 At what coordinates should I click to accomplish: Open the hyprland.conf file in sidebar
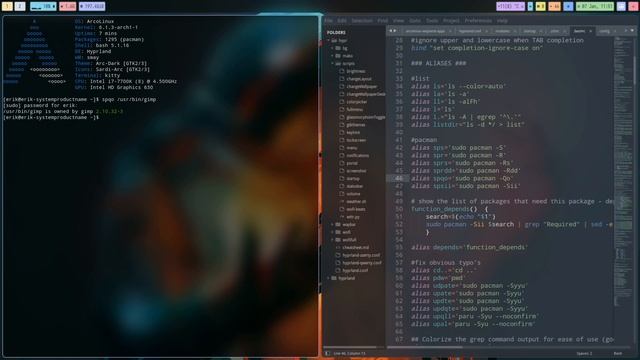click(355, 270)
